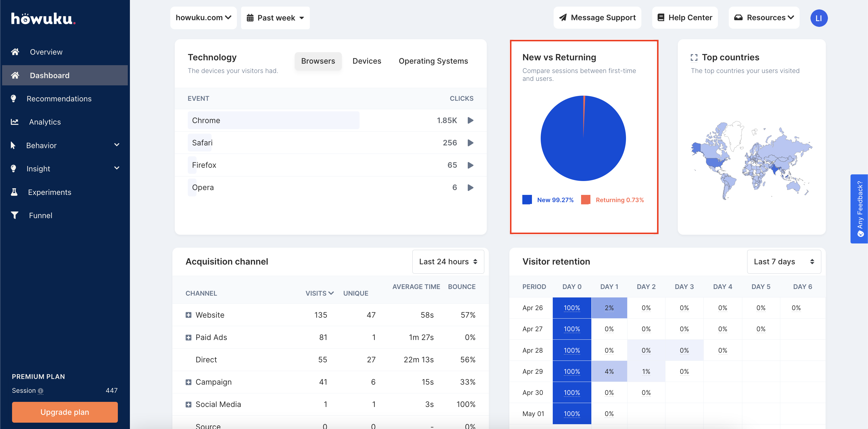Click the Upgrade plan button
This screenshot has width=868, height=429.
65,412
